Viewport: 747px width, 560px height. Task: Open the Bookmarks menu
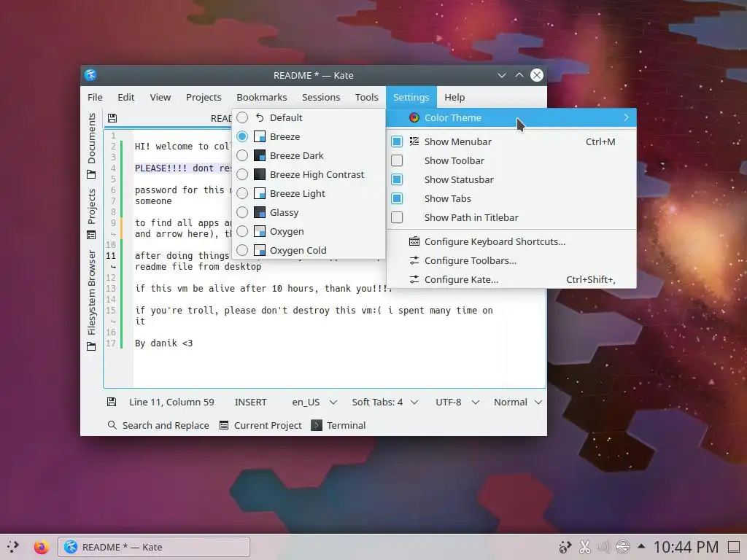(x=262, y=97)
